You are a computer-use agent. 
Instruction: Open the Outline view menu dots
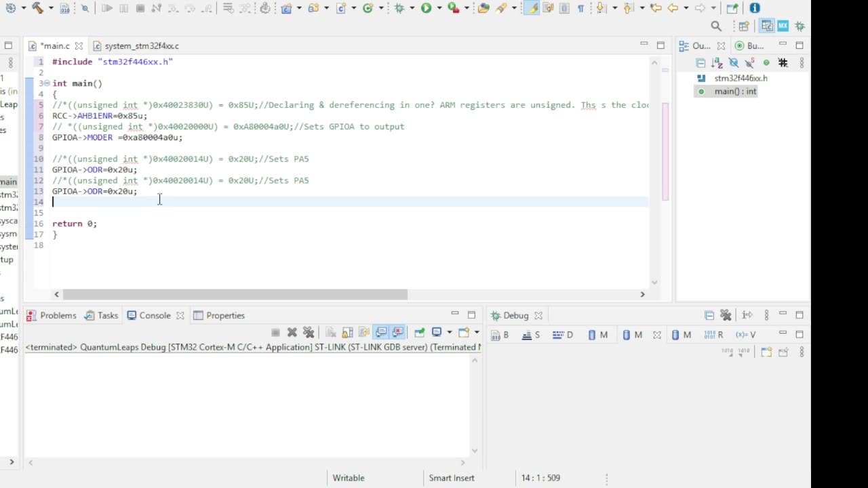coord(802,63)
